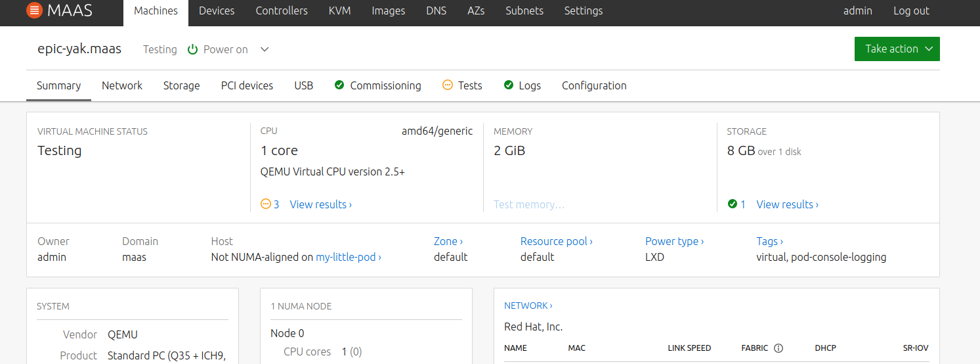Click the CPU tests pending icon
980x364 pixels.
pos(266,204)
